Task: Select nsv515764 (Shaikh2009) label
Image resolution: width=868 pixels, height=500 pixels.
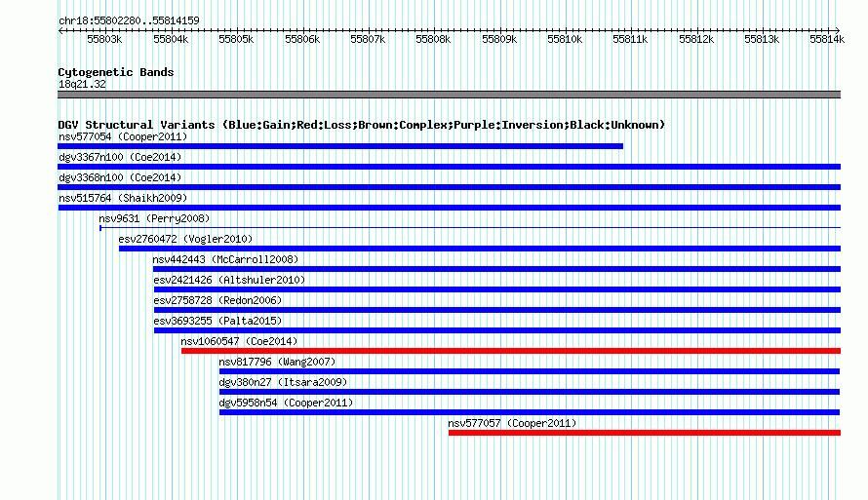Action: click(x=123, y=198)
